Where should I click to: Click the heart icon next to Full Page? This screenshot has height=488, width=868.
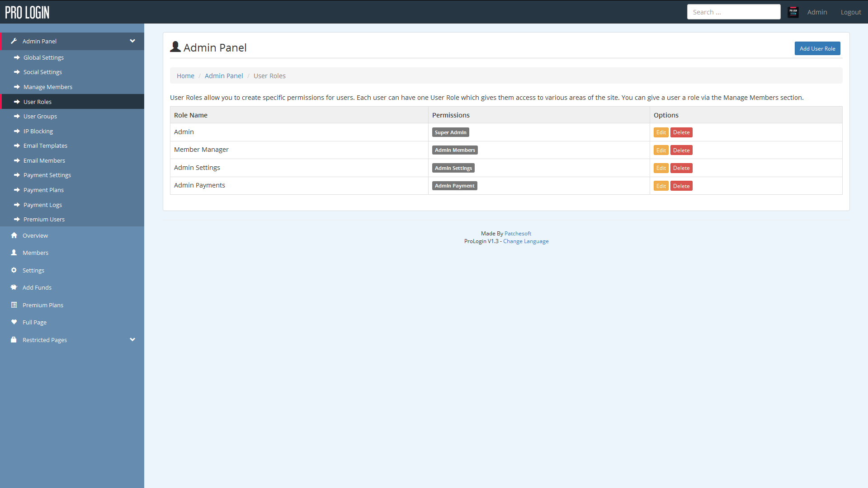tap(14, 322)
